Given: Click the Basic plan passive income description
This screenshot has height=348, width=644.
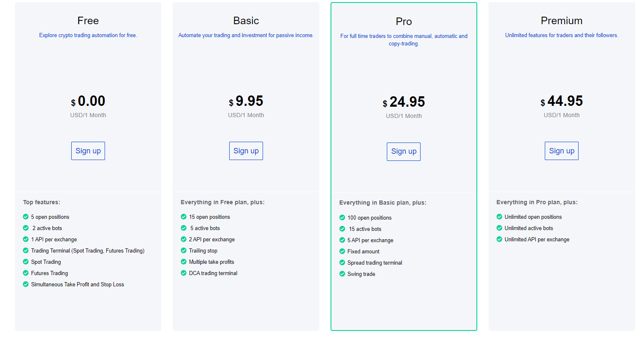Looking at the screenshot, I should (246, 35).
